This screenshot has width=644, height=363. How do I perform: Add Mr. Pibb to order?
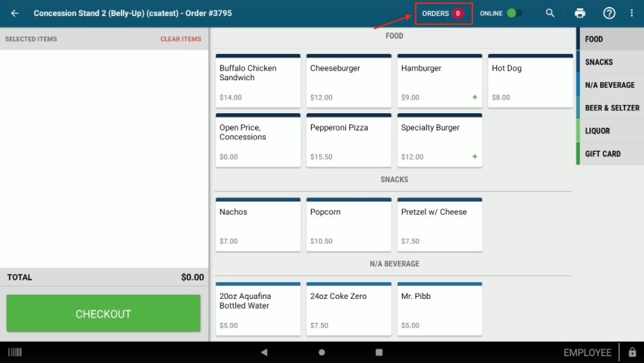coord(439,309)
